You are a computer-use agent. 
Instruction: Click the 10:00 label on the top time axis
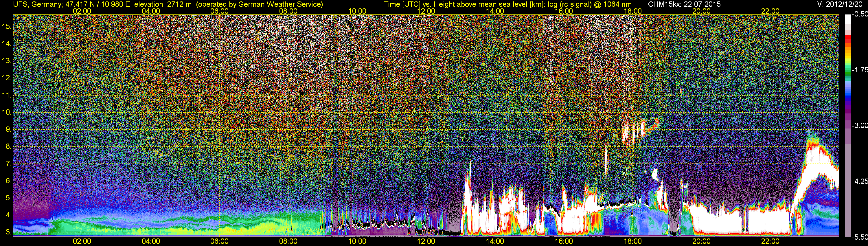click(x=357, y=11)
